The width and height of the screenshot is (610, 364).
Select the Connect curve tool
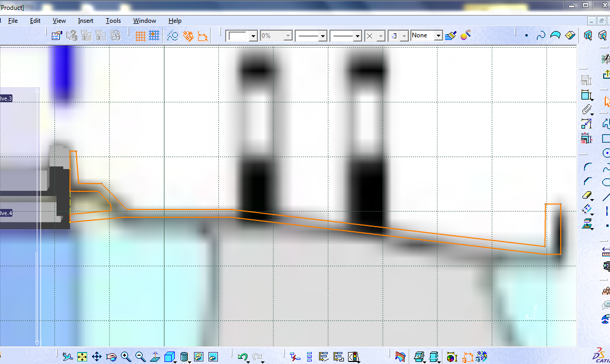point(540,36)
